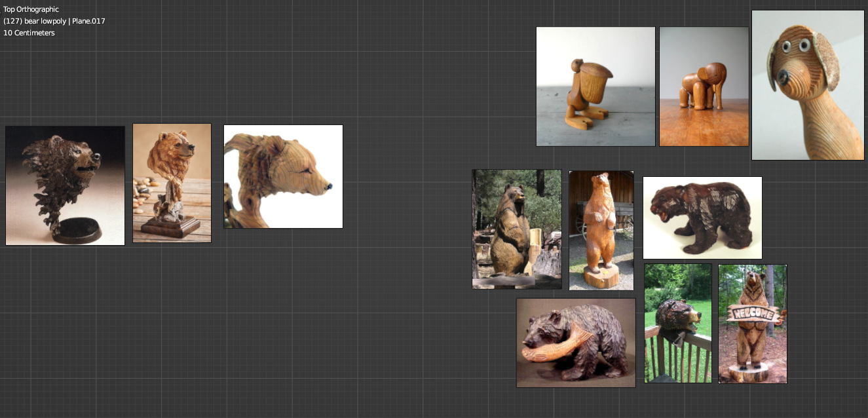Select the standing chainsaw bear in forest image
The image size is (868, 418).
(517, 229)
